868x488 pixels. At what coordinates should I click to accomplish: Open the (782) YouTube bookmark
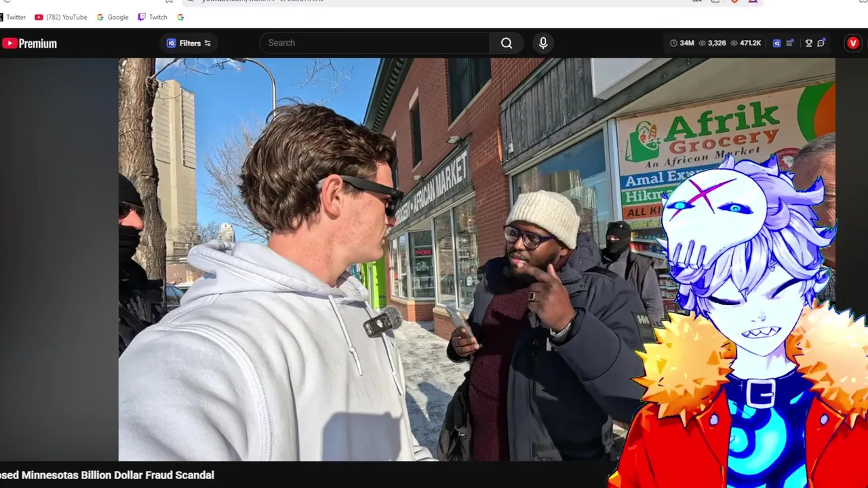[x=61, y=17]
